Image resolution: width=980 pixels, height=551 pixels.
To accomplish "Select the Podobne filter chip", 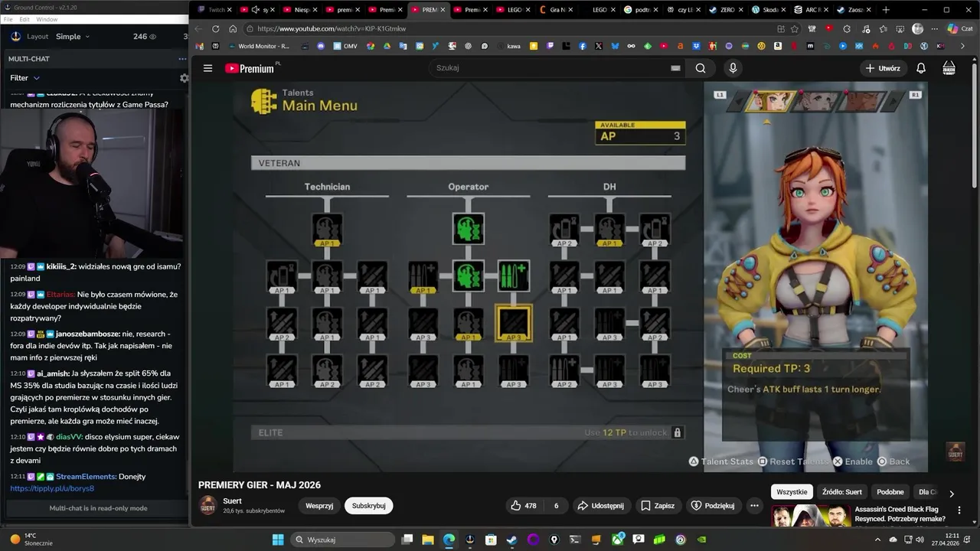I will (890, 492).
